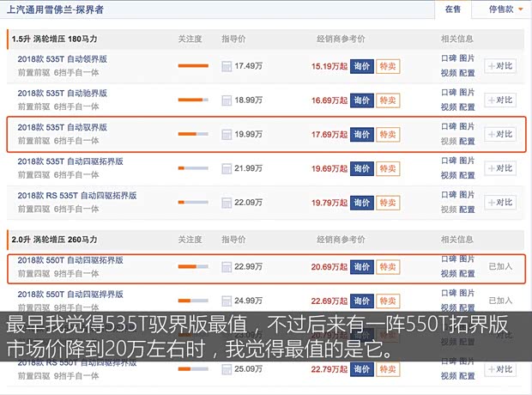Open 口碑 for 535T 自动领界版

[449, 58]
